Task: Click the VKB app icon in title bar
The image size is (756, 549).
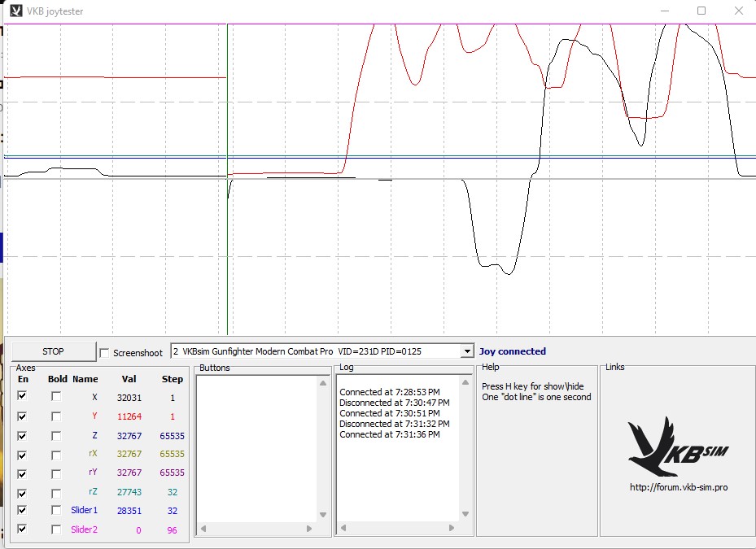Action: [16, 11]
